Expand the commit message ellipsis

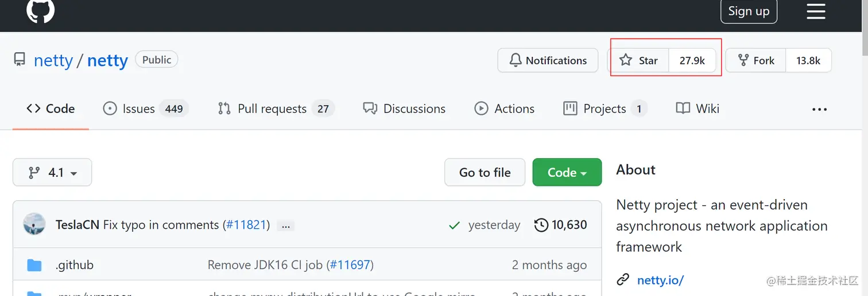(285, 225)
